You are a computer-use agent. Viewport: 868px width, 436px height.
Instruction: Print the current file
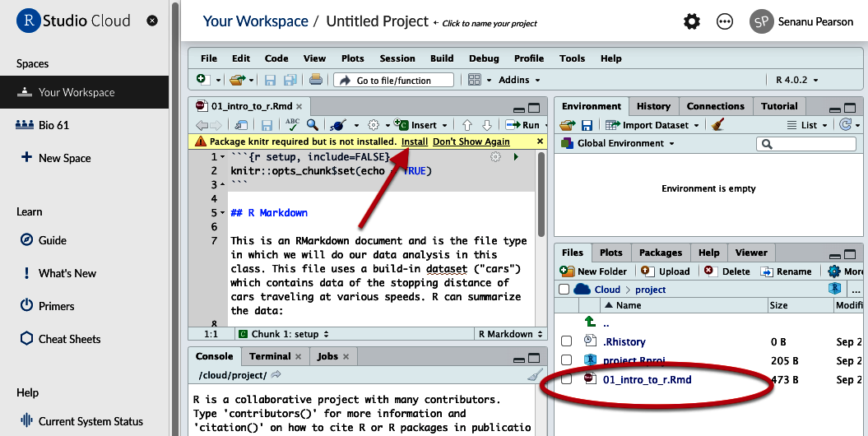point(316,80)
